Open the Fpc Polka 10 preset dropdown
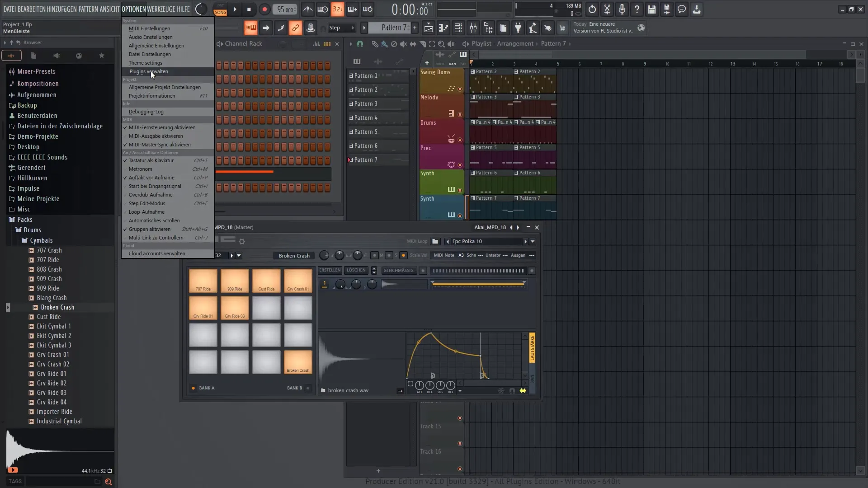Viewport: 868px width, 488px height. [x=533, y=241]
